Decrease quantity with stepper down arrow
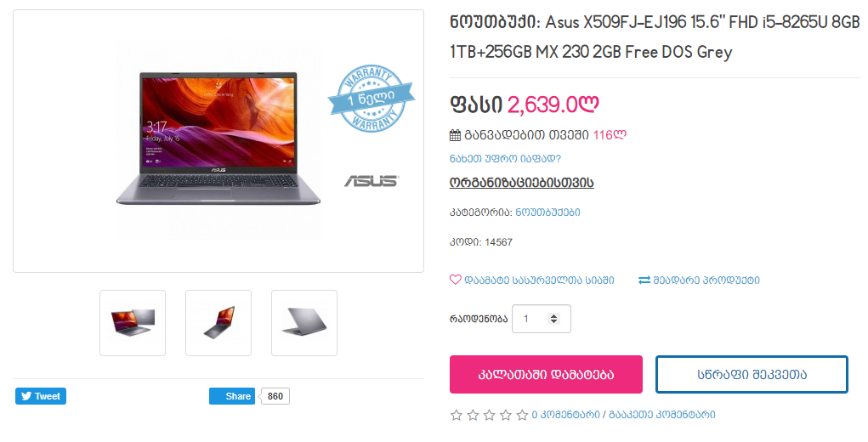The height and width of the screenshot is (442, 868). [553, 322]
